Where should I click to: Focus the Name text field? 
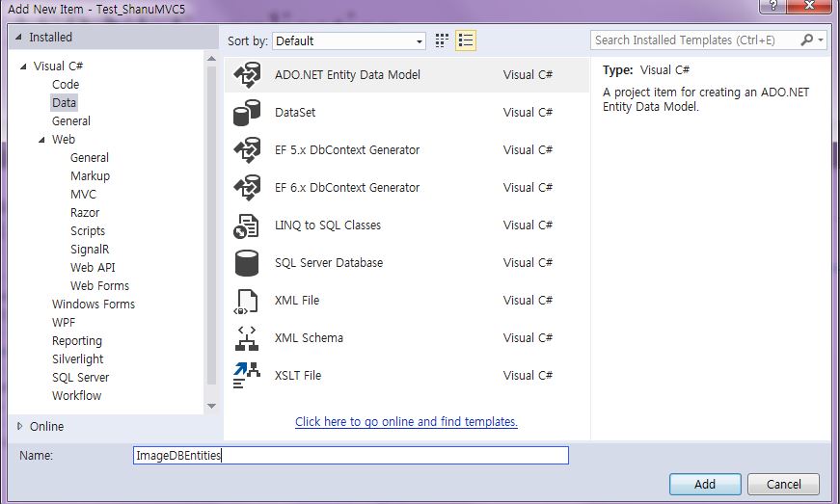pyautogui.click(x=351, y=456)
